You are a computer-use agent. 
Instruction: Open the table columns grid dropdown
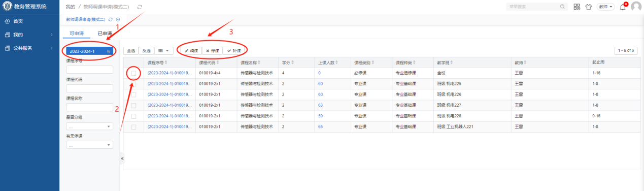click(163, 51)
